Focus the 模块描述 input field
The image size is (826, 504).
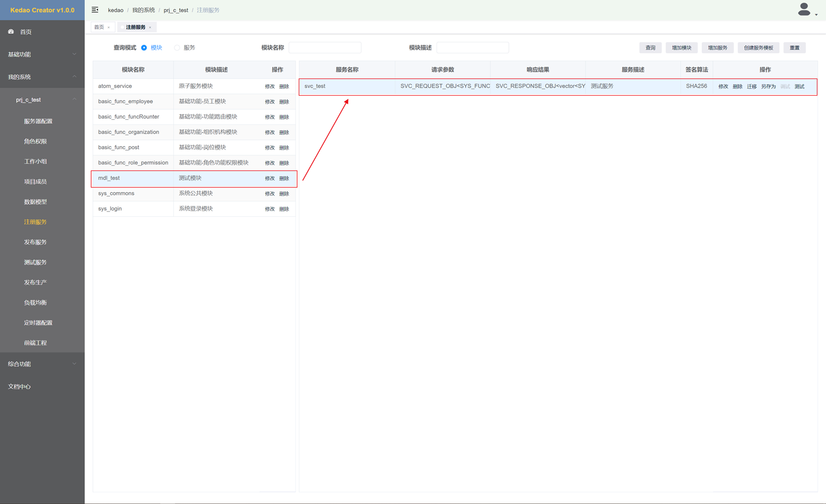tap(473, 48)
